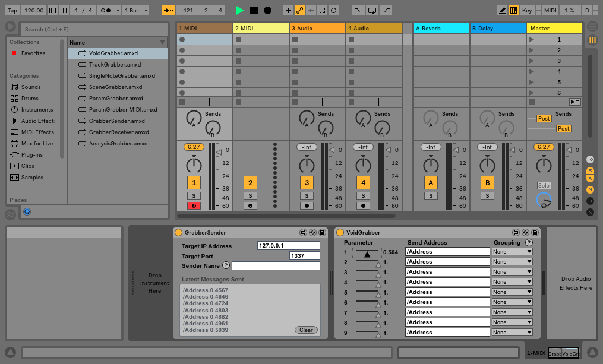Click the Target Port field
This screenshot has height=364, width=603.
[305, 255]
